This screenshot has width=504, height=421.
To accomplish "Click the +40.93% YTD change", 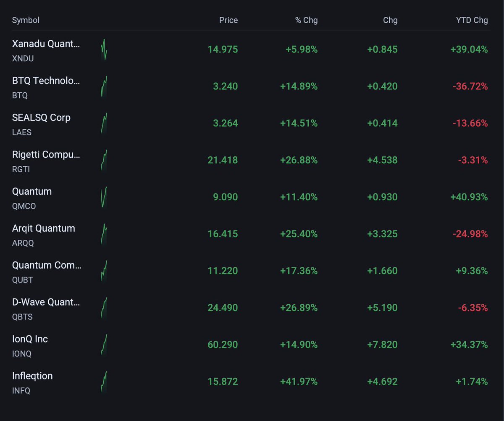I will click(x=469, y=197).
